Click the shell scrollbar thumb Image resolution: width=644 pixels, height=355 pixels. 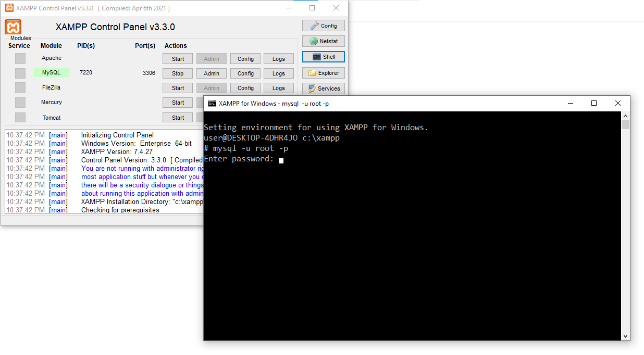[x=626, y=124]
